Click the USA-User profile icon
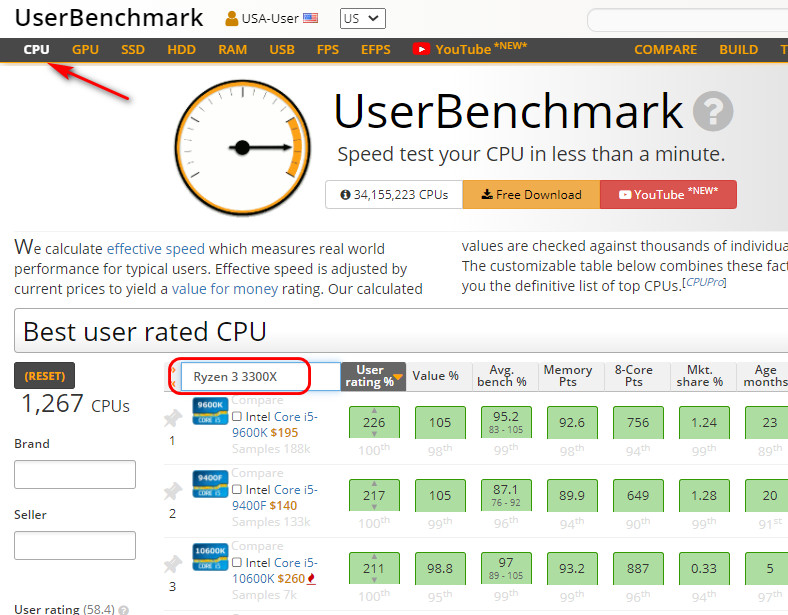The height and width of the screenshot is (615, 788). tap(231, 19)
